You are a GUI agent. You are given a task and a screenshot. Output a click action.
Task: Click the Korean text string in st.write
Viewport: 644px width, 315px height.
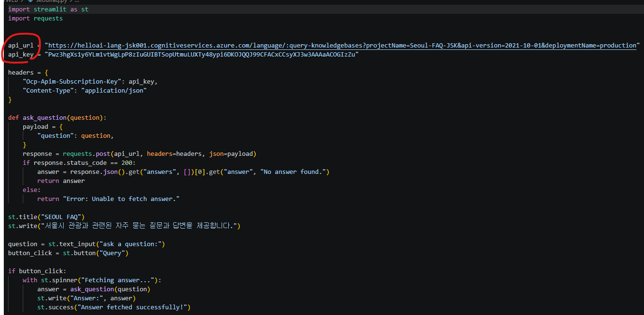point(139,226)
